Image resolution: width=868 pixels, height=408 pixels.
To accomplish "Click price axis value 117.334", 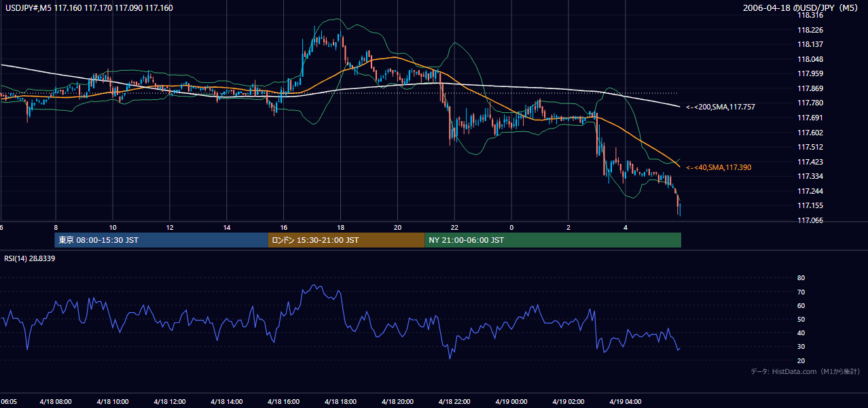I will (x=810, y=176).
